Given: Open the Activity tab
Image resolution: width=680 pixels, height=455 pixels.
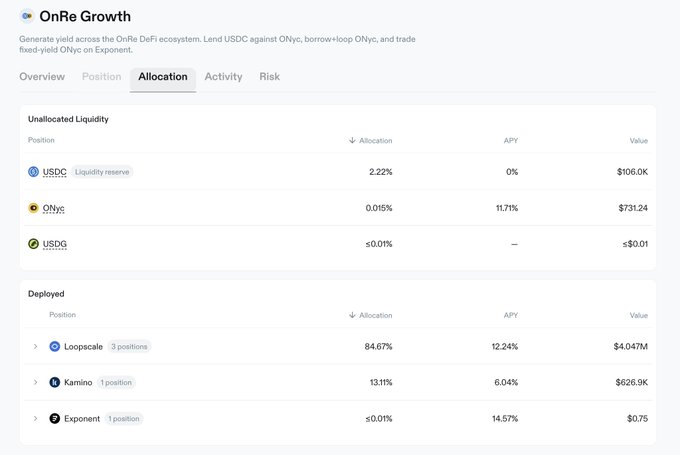Looking at the screenshot, I should pyautogui.click(x=223, y=76).
